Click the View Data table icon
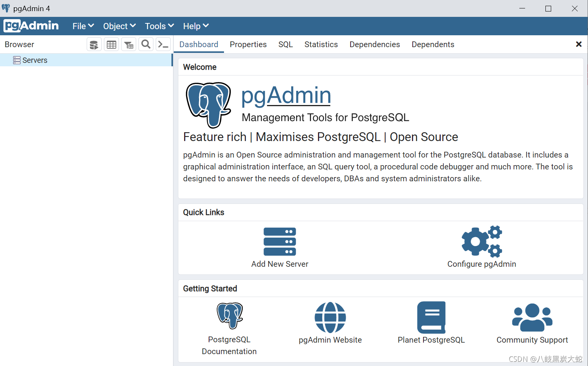588x366 pixels. 112,44
